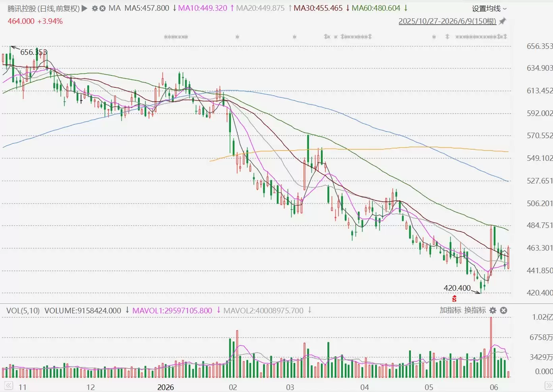553x392 pixels.
Task: Click the 656.353 high price annotation
Action: pos(33,52)
